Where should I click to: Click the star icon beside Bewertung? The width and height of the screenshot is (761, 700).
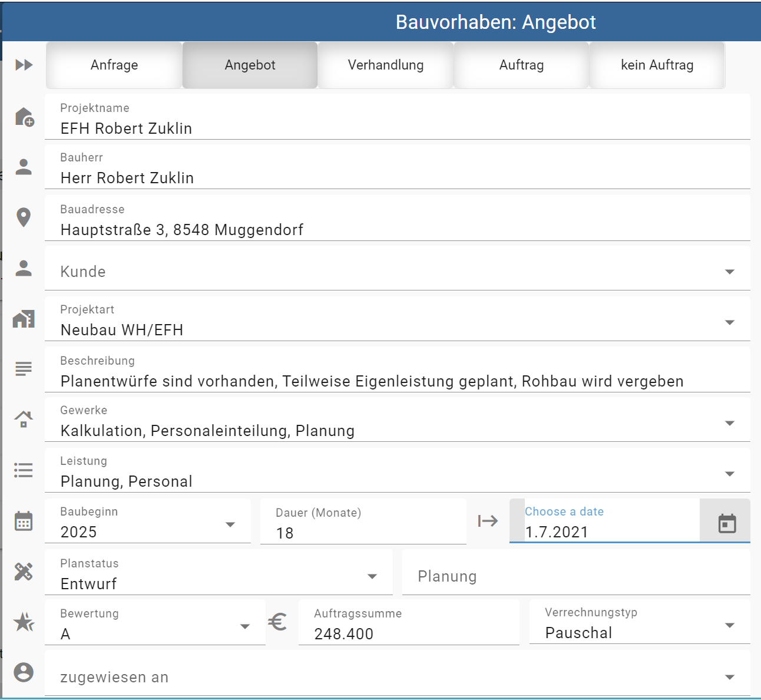click(24, 622)
